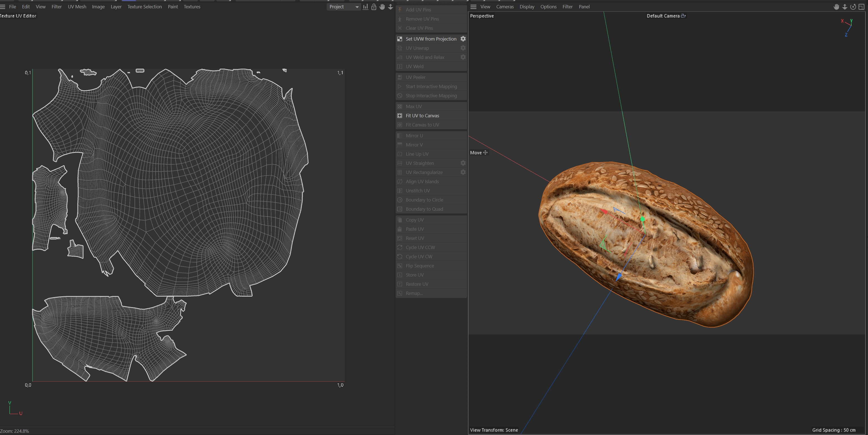The width and height of the screenshot is (868, 435).
Task: Click the lock icon in UV editor toolbar
Action: [374, 7]
